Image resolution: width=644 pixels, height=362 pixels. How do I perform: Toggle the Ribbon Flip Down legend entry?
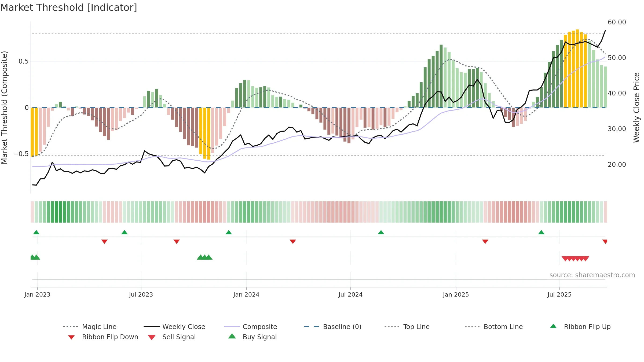[x=103, y=337]
